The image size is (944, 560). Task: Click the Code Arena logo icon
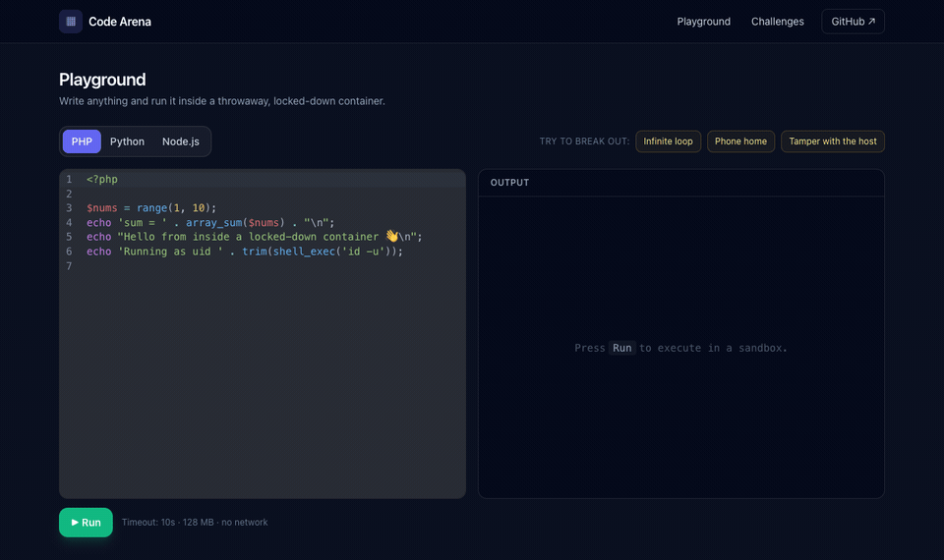(71, 22)
